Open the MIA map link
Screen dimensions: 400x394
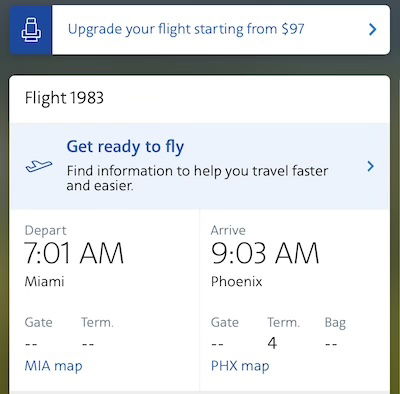(x=53, y=366)
